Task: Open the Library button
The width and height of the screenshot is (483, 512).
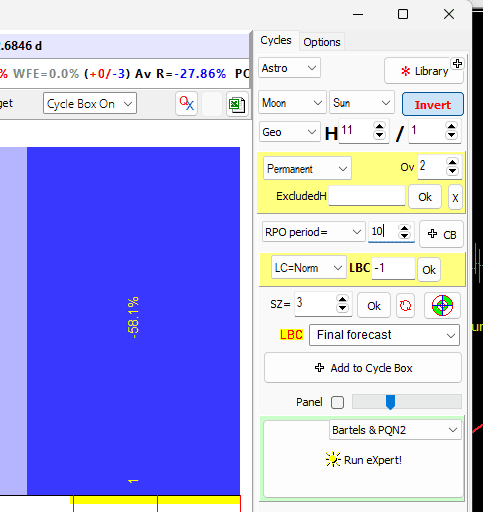Action: pyautogui.click(x=423, y=71)
